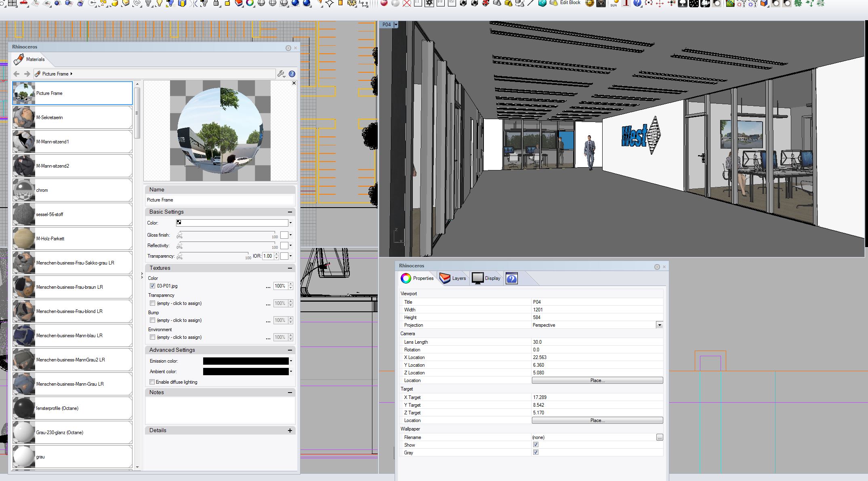Click the blue help icon in Materials panel
The image size is (868, 481).
(292, 74)
